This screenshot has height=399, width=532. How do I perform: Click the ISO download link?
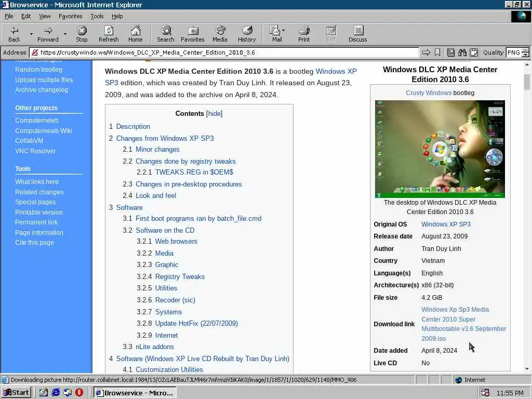point(463,324)
